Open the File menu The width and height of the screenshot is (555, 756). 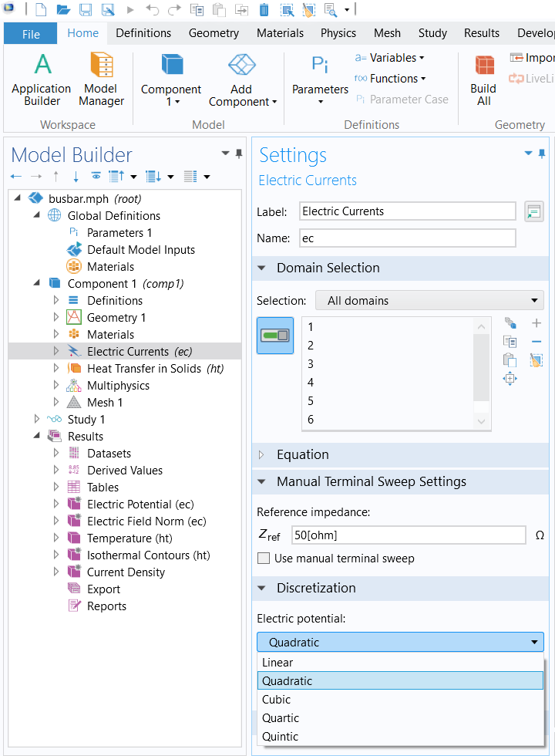coord(31,34)
